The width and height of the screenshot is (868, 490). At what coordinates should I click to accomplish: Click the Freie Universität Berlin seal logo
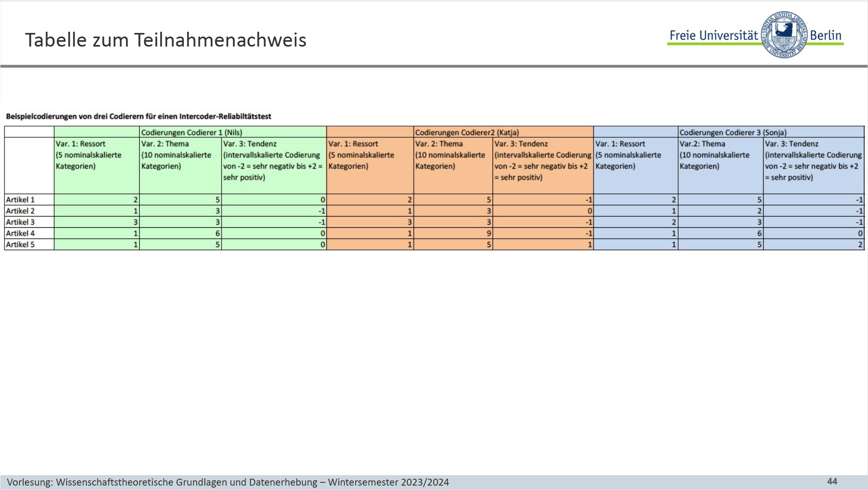click(784, 35)
